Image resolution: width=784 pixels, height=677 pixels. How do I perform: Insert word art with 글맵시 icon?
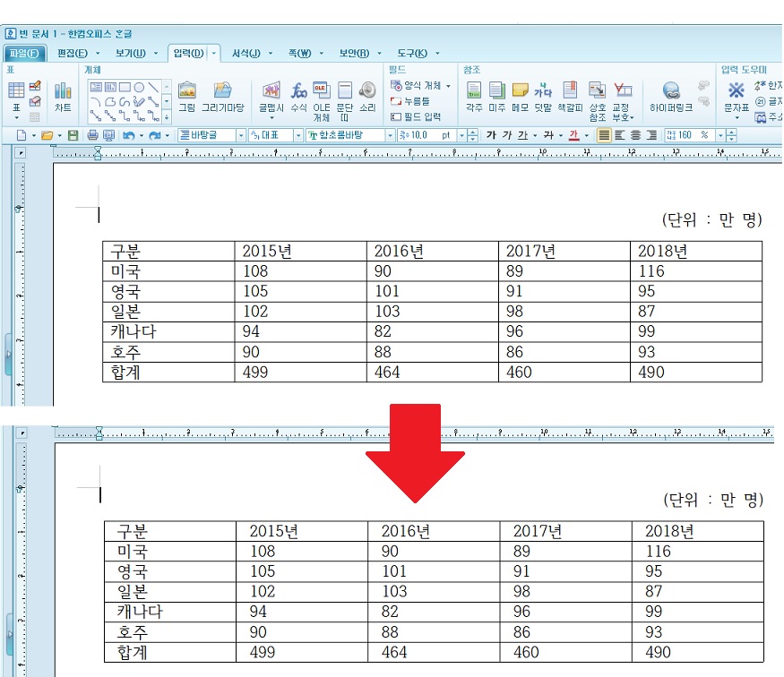tap(271, 98)
